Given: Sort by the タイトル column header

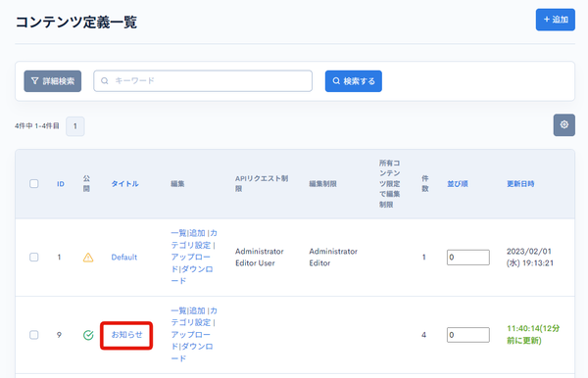Looking at the screenshot, I should [x=124, y=183].
